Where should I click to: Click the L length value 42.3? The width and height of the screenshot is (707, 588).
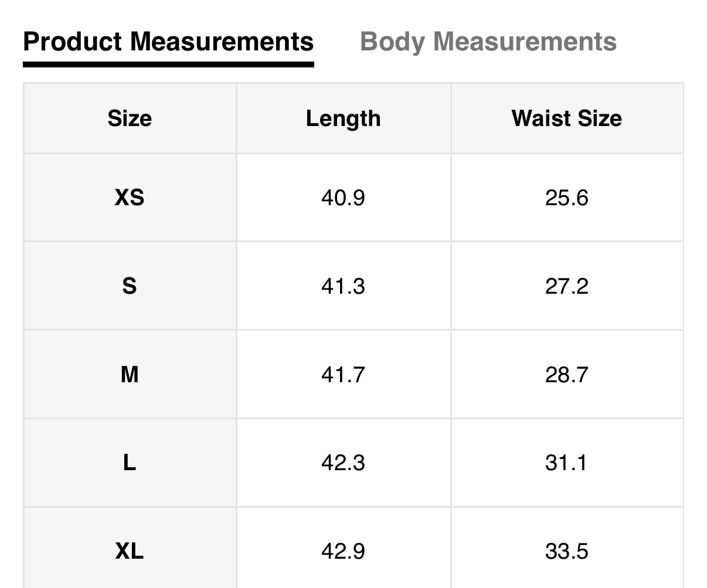coord(343,463)
